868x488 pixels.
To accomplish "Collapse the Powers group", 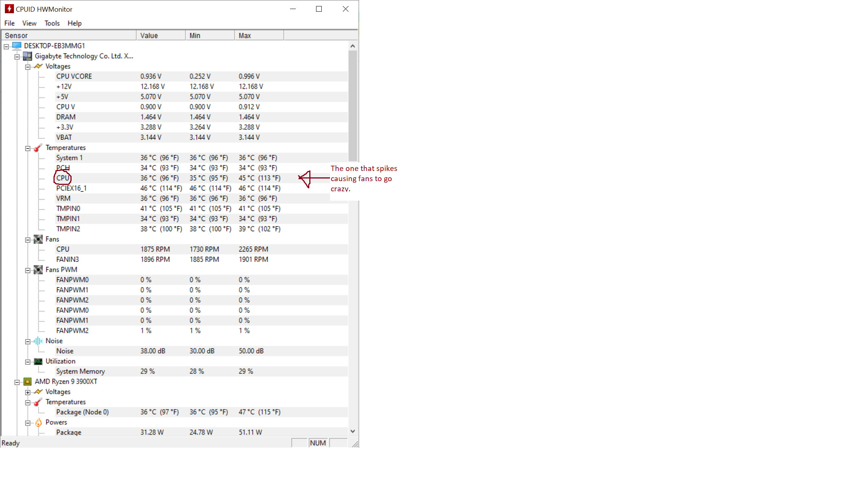I will click(28, 423).
